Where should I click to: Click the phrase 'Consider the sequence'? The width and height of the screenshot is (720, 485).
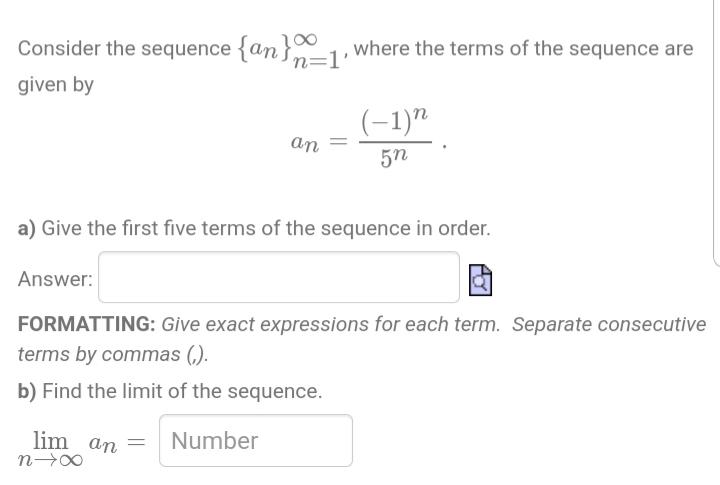point(124,49)
